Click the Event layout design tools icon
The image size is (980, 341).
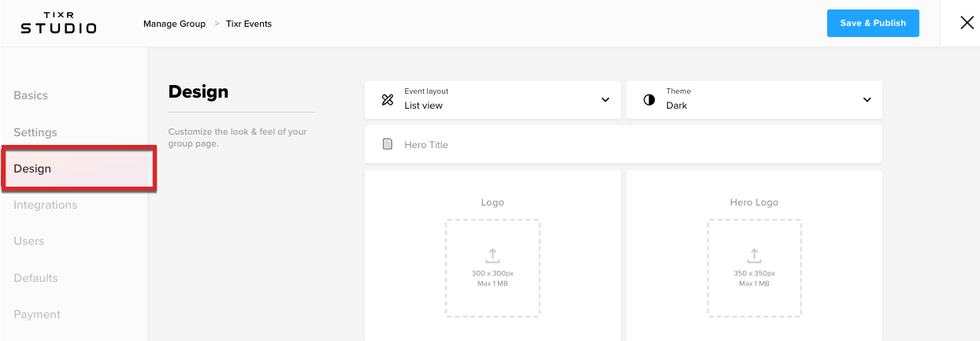tap(387, 100)
